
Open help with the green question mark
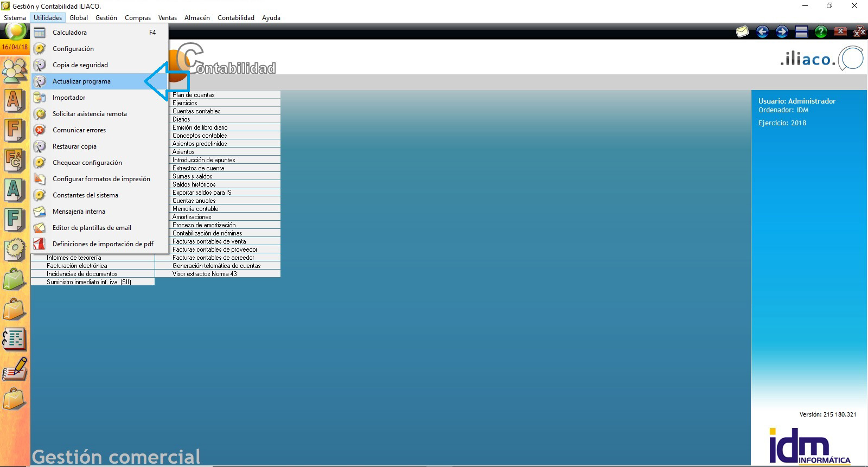tap(821, 31)
